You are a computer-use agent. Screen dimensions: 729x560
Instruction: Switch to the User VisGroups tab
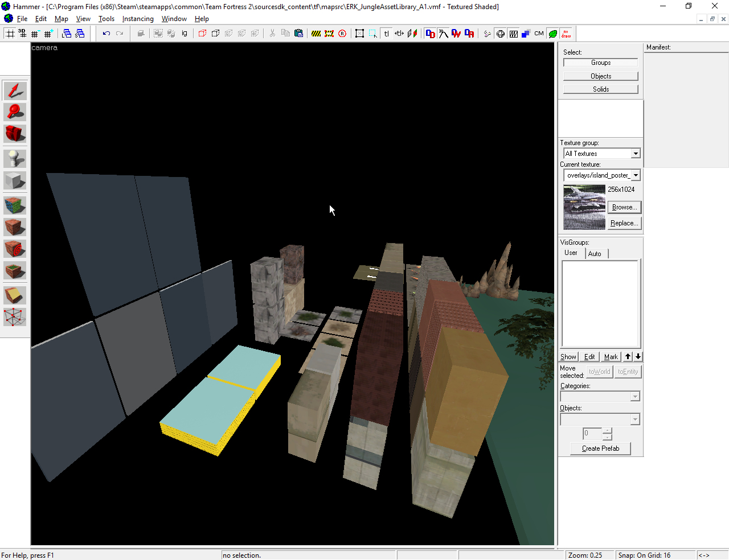tap(571, 253)
